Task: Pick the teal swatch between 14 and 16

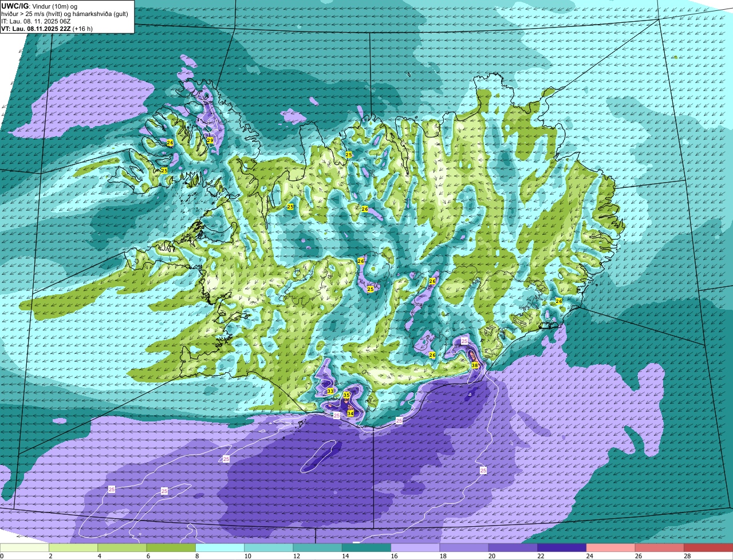Action: 366,548
